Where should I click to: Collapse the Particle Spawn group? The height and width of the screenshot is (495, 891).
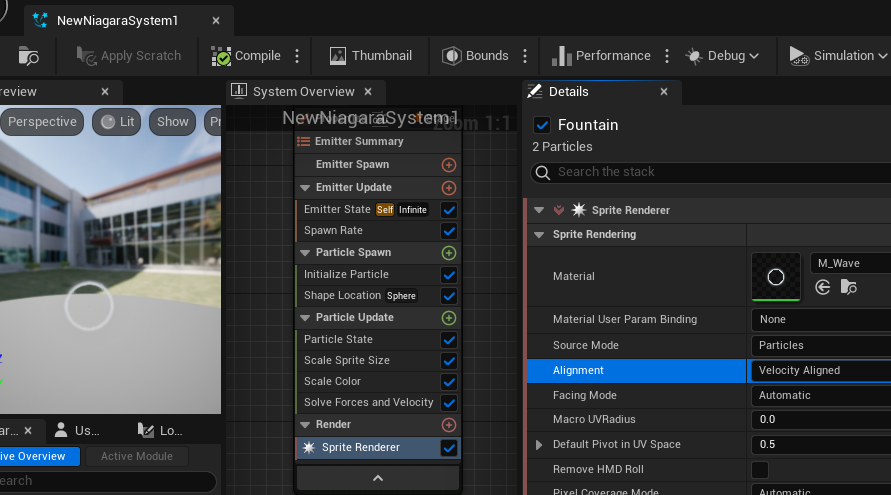305,253
